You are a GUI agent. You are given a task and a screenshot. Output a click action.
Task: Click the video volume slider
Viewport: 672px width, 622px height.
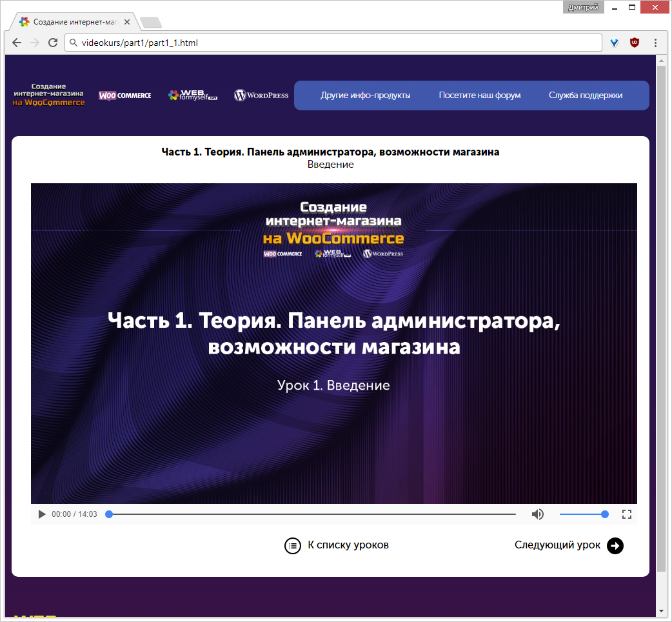(x=584, y=514)
